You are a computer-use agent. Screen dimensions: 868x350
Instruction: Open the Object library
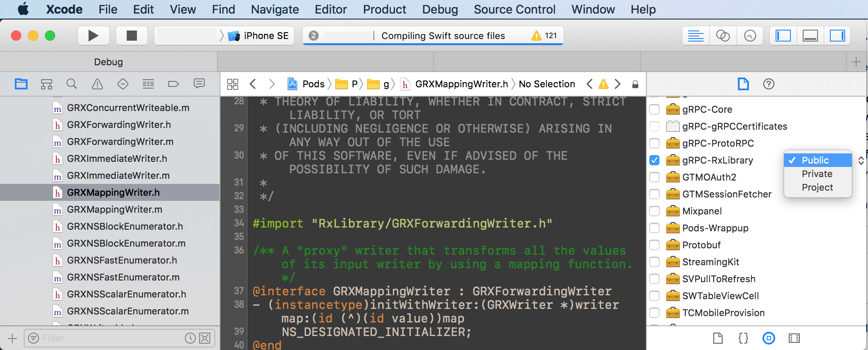tap(769, 338)
